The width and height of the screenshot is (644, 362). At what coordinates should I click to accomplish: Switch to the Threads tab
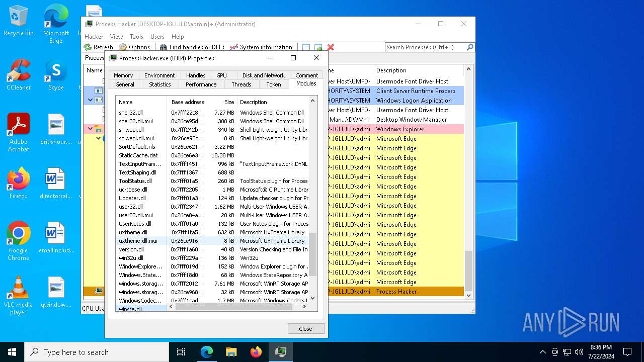(x=242, y=84)
